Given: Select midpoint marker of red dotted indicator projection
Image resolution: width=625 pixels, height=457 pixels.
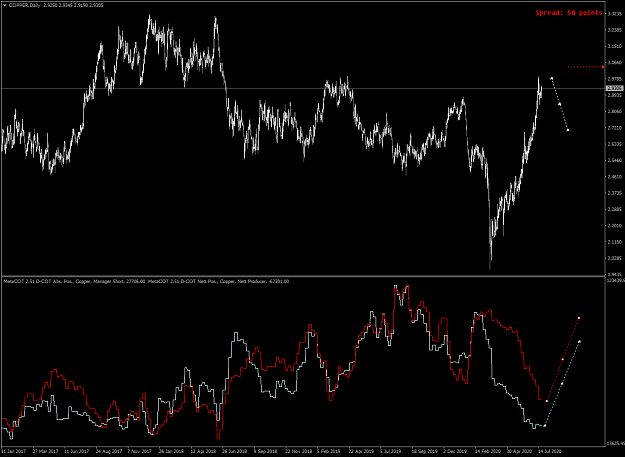Looking at the screenshot, I should pos(562,359).
